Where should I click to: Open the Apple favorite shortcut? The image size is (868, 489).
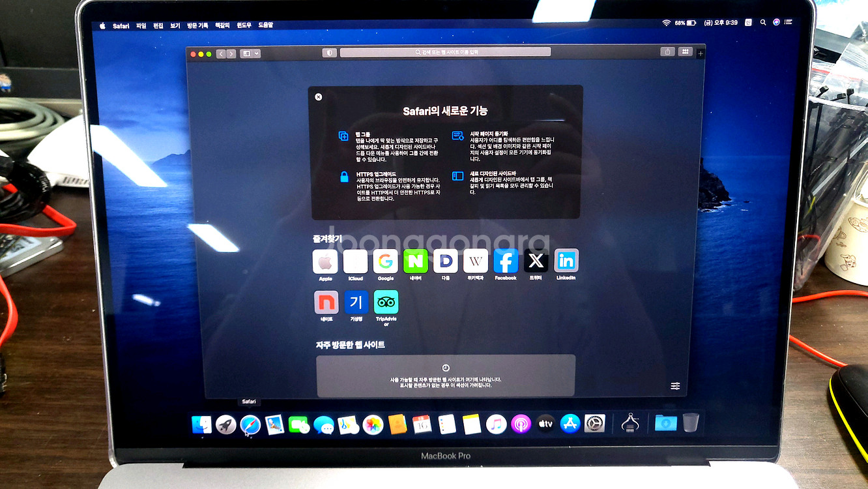tap(325, 261)
